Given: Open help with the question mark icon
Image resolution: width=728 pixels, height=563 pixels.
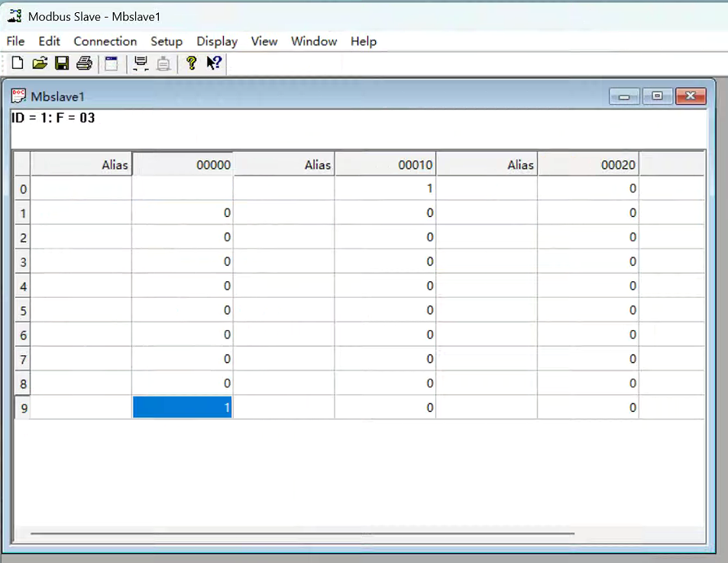Looking at the screenshot, I should (x=191, y=63).
